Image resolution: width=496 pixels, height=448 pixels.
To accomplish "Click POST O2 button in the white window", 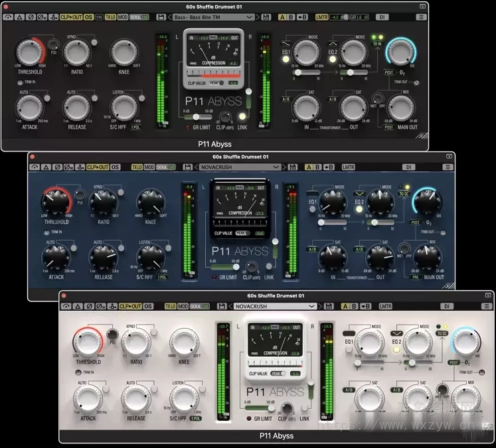I will click(x=454, y=362).
